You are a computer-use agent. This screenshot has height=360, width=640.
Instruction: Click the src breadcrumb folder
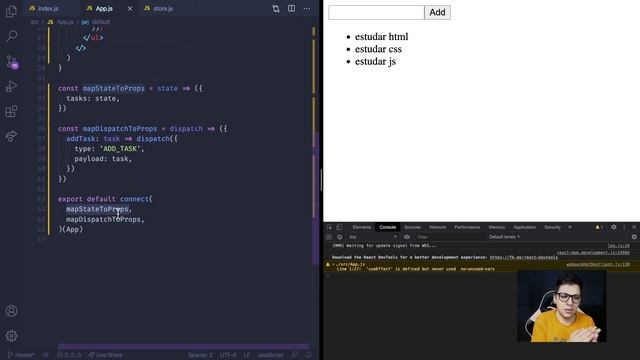pyautogui.click(x=35, y=22)
